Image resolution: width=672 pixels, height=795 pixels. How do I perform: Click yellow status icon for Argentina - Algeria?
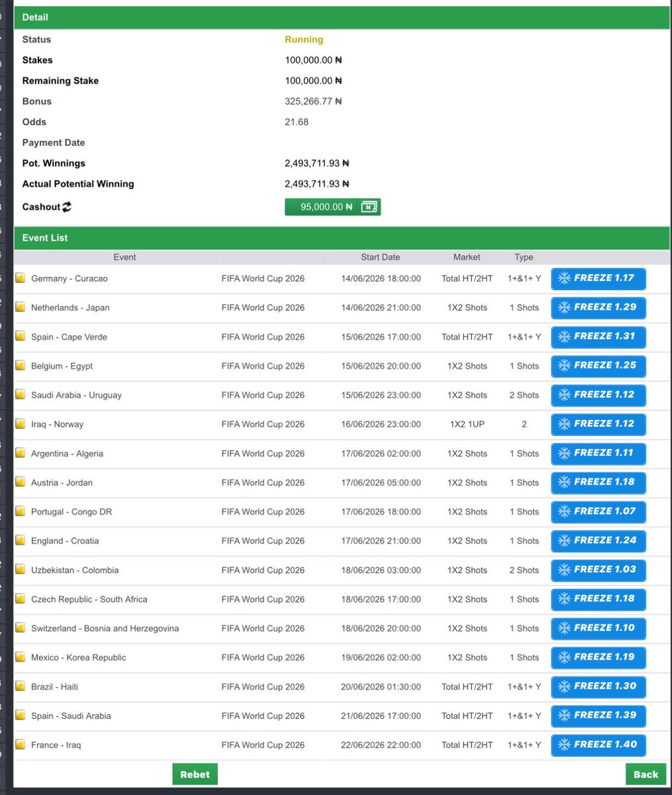point(21,453)
